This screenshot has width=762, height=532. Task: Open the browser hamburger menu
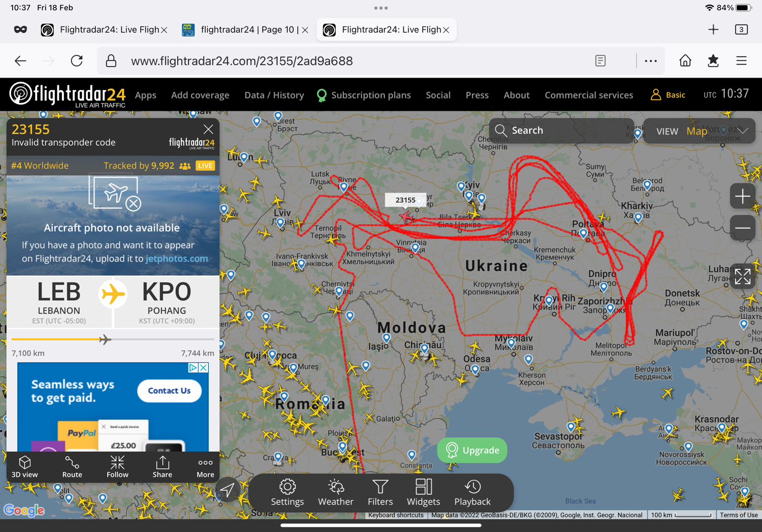(741, 61)
